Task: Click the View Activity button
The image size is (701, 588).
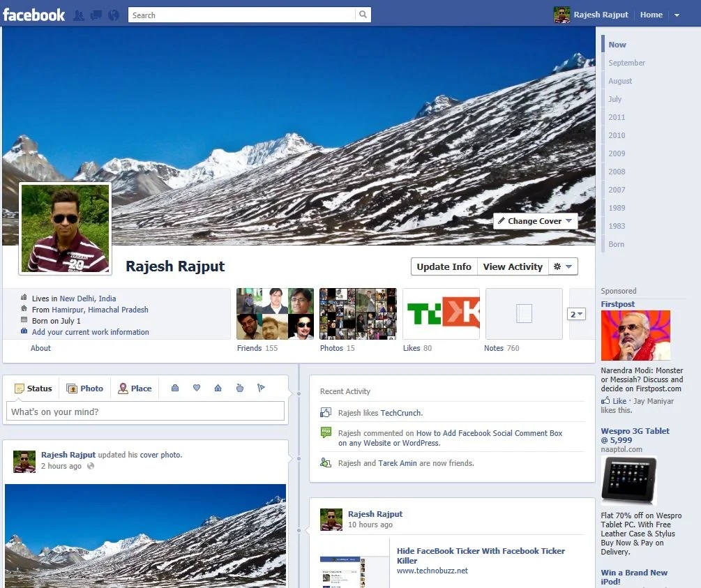Action: [513, 266]
